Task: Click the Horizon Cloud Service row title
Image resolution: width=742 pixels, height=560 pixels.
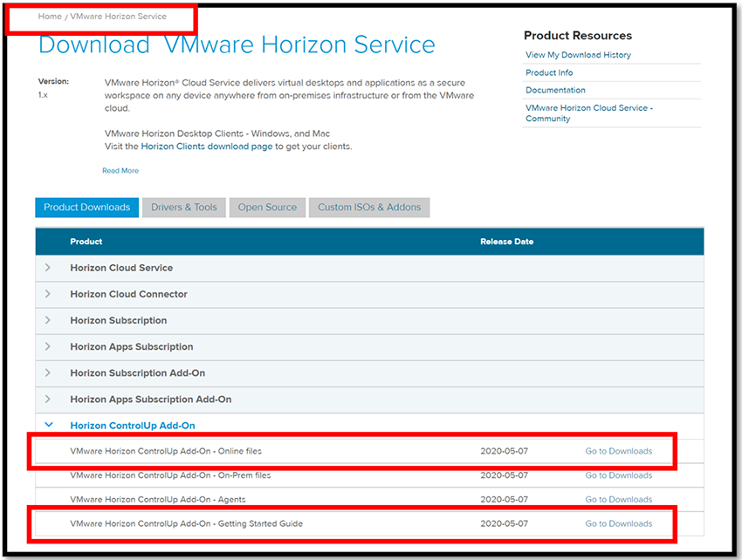Action: 121,268
